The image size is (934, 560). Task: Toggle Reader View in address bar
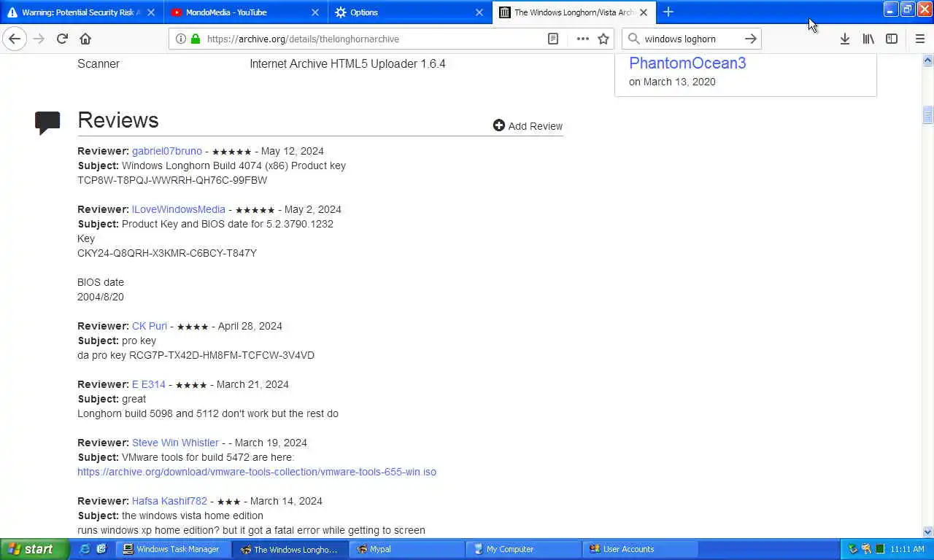(553, 39)
